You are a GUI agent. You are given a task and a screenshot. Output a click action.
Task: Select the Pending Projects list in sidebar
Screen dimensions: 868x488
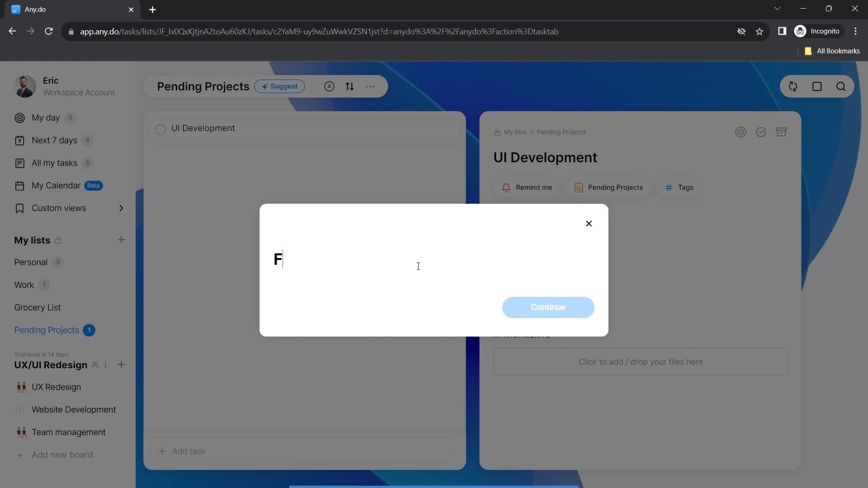click(47, 330)
